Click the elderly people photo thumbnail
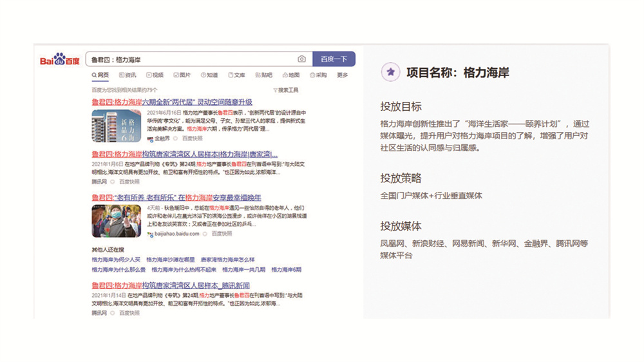This screenshot has width=644, height=362. pos(116,221)
